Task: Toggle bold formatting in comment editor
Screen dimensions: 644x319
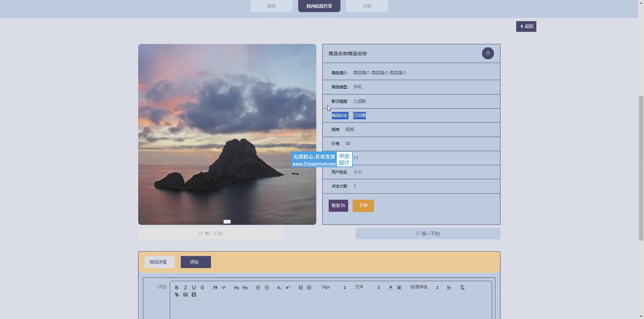Action: pos(177,288)
